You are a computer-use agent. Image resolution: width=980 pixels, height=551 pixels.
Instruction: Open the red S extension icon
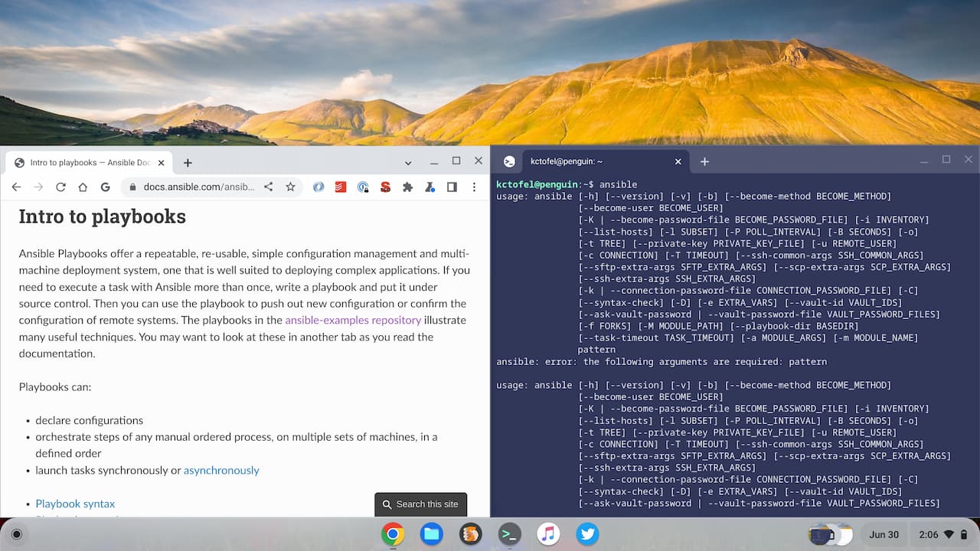coord(385,187)
